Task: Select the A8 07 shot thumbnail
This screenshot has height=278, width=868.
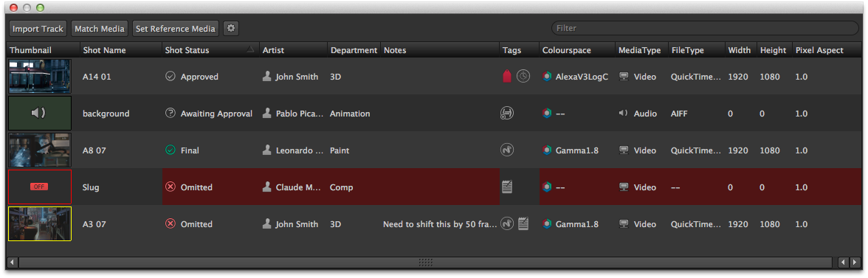Action: (x=39, y=150)
